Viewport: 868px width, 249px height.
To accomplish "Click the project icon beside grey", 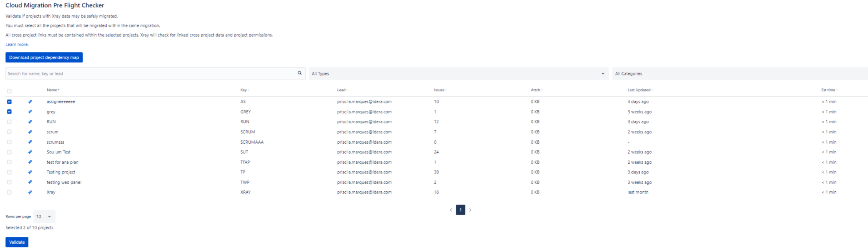I will pyautogui.click(x=30, y=112).
